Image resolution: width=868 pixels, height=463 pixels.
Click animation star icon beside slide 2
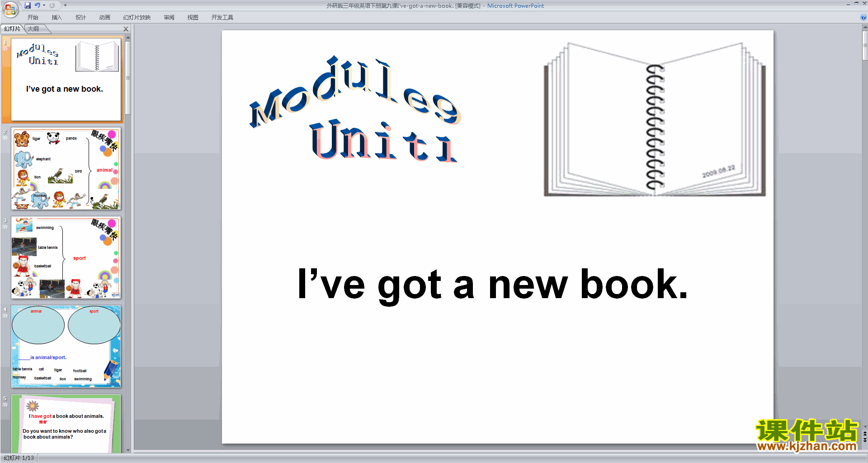coord(5,137)
